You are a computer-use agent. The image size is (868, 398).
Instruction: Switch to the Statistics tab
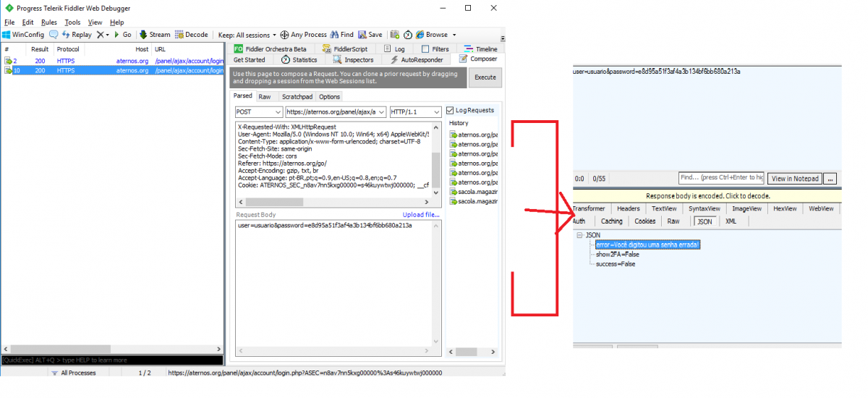point(299,59)
